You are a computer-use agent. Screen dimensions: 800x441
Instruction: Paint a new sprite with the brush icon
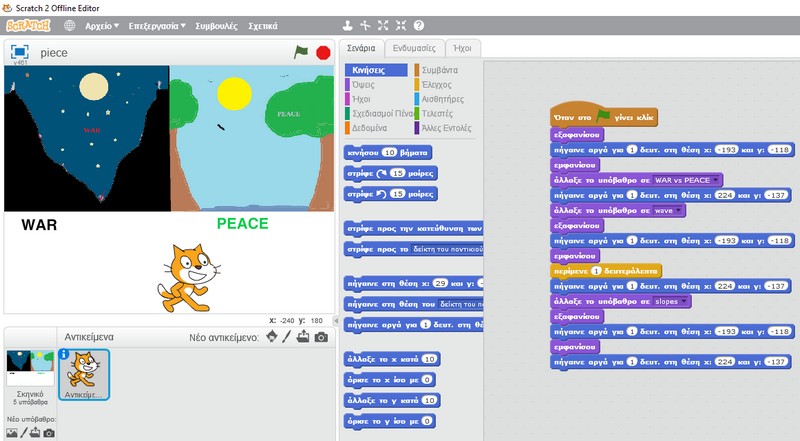[x=287, y=338]
